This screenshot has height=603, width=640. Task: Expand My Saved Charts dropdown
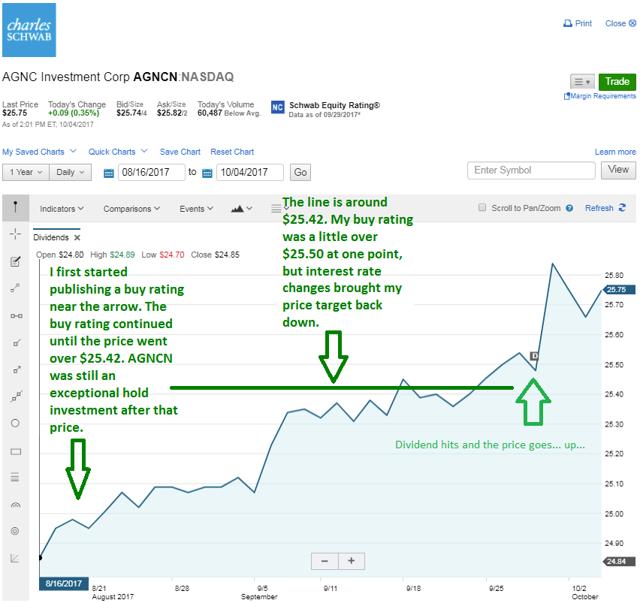39,152
